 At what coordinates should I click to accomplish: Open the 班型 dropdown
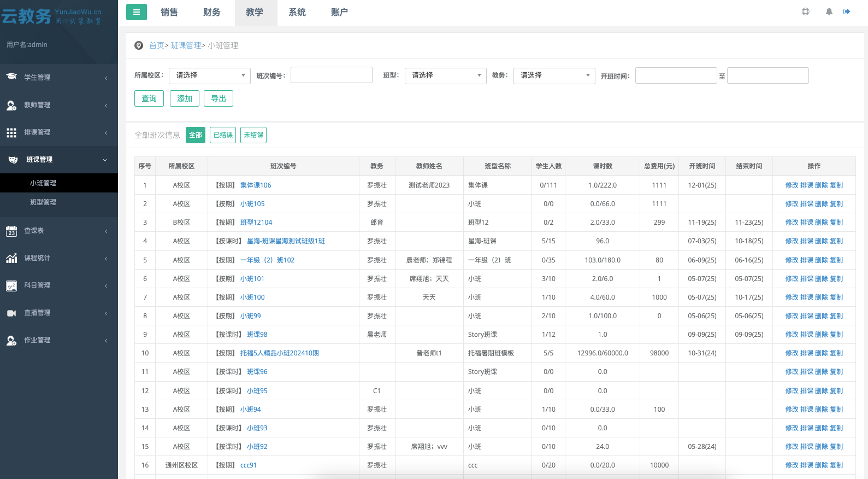[x=445, y=75]
